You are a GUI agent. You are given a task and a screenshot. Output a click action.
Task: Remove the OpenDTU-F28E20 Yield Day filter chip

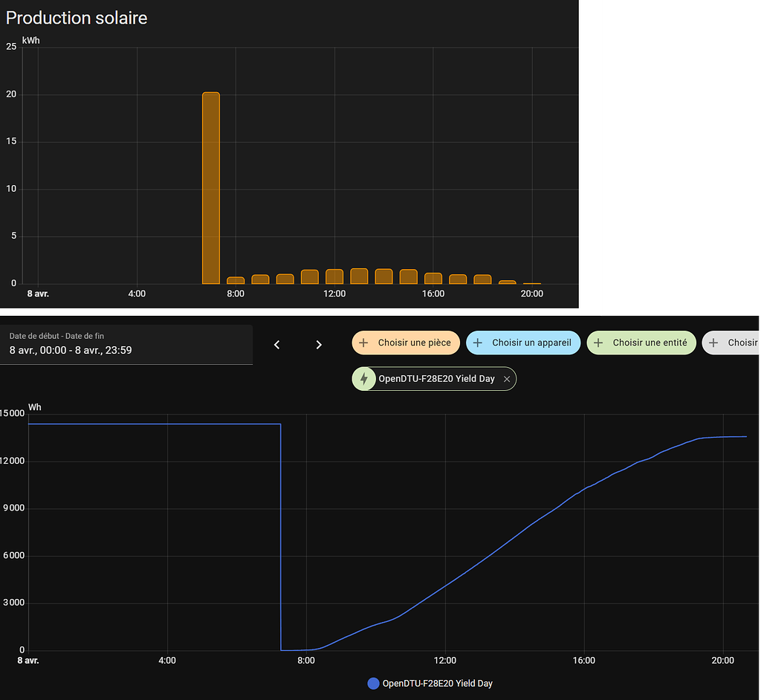(x=506, y=378)
